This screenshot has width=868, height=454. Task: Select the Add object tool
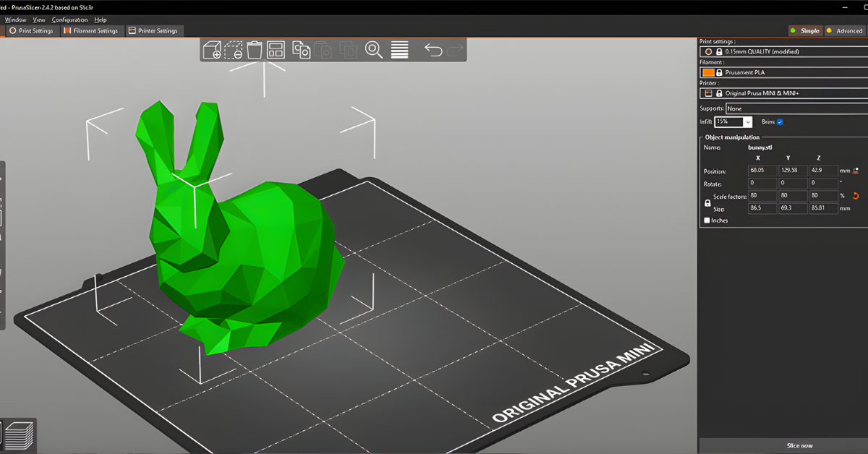pos(212,50)
